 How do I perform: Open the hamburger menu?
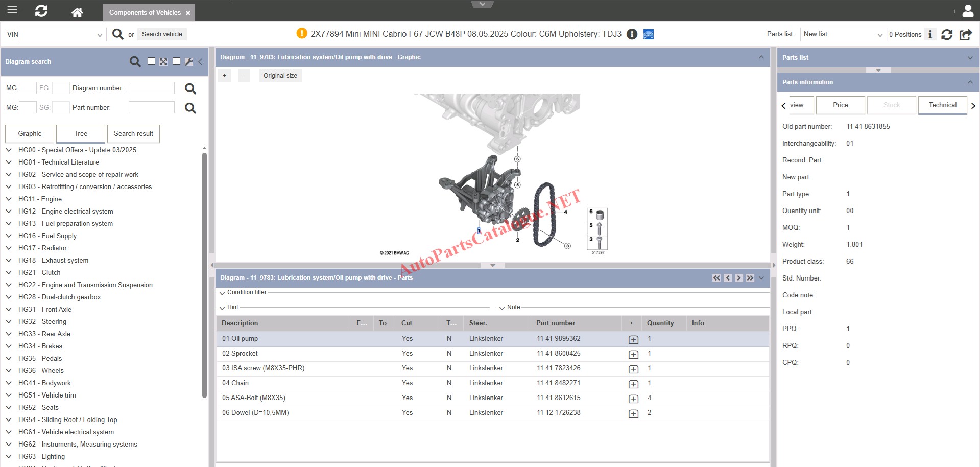click(x=12, y=10)
